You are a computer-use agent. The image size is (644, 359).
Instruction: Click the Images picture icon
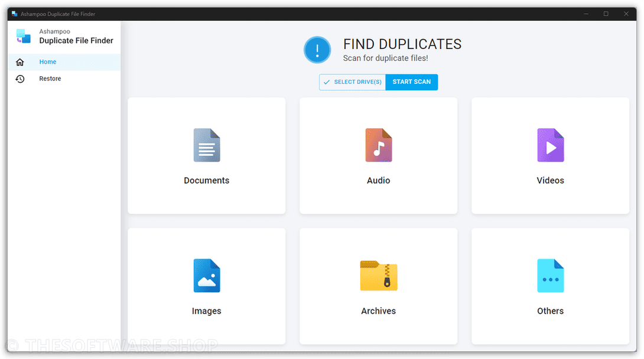(207, 276)
